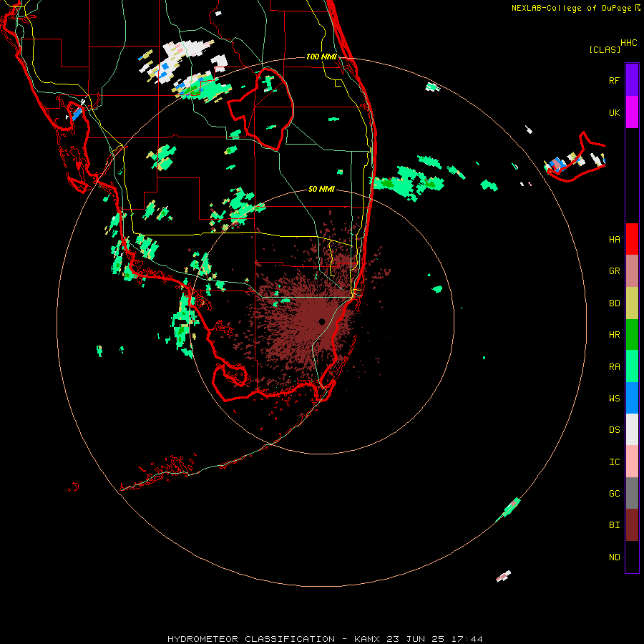
Task: Click the RA legend label
Action: click(x=614, y=366)
